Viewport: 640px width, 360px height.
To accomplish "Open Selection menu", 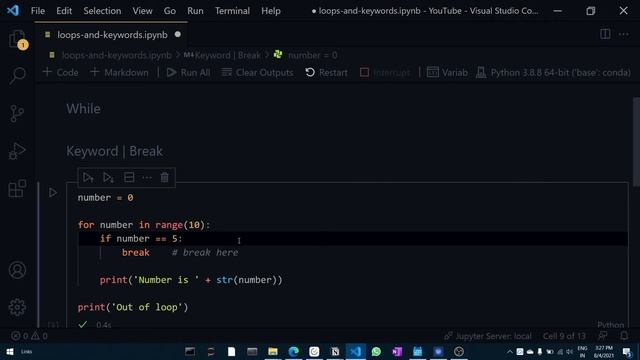I will [102, 11].
